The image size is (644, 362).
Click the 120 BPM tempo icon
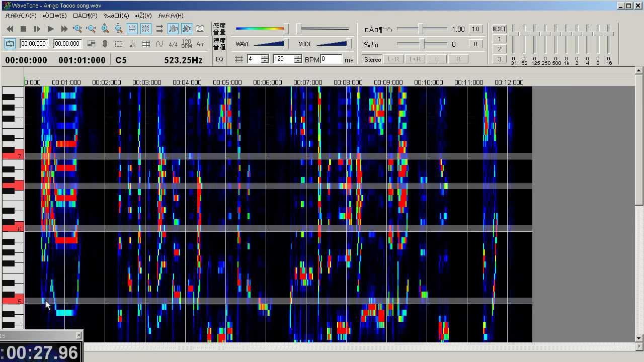(187, 44)
